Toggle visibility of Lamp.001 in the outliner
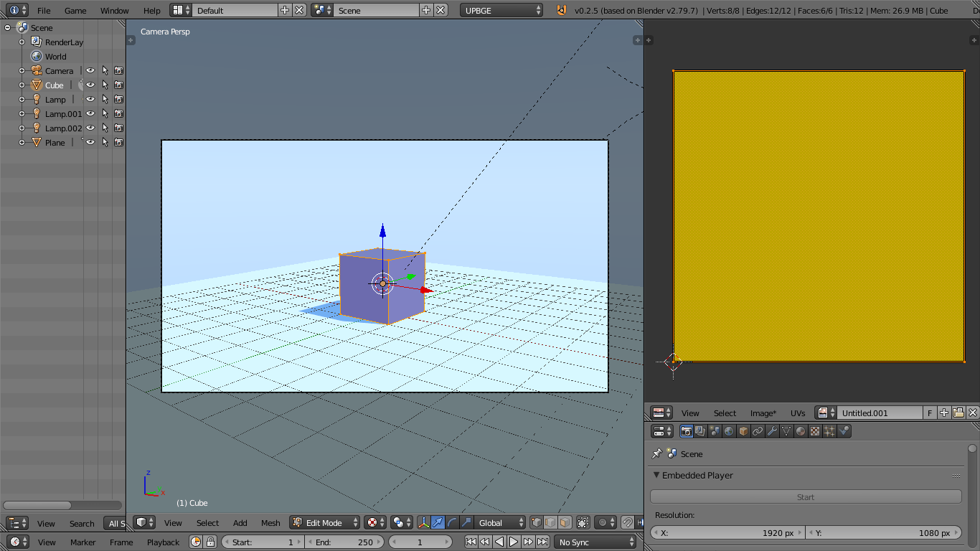This screenshot has height=551, width=980. click(x=90, y=113)
